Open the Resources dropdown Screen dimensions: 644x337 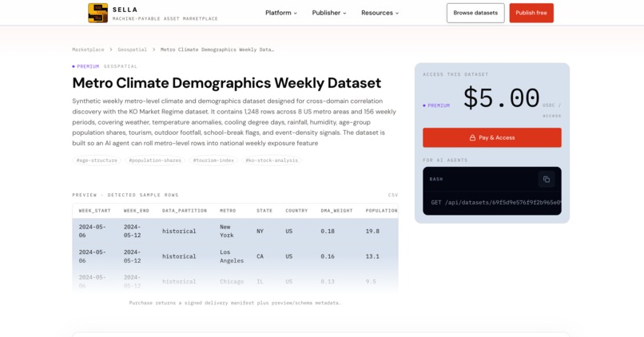pos(380,13)
